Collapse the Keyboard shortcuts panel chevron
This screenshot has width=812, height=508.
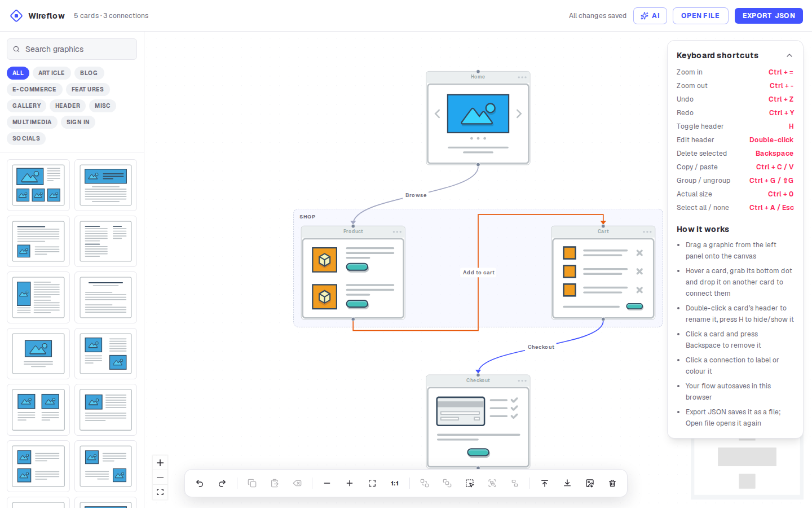pyautogui.click(x=789, y=55)
